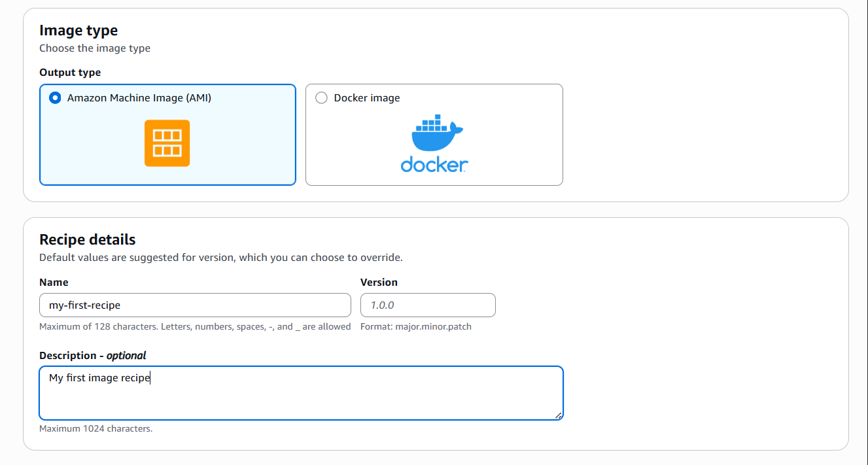Click into the recipe Name field

point(195,305)
